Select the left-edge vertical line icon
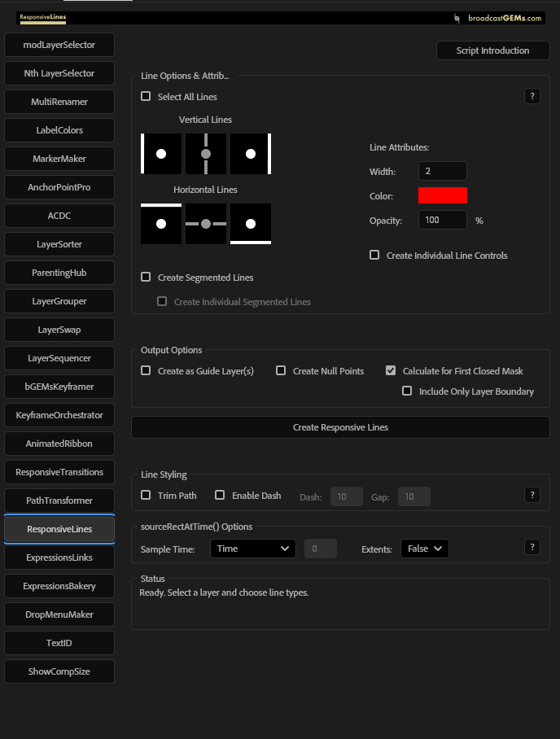This screenshot has width=560, height=739. (161, 154)
